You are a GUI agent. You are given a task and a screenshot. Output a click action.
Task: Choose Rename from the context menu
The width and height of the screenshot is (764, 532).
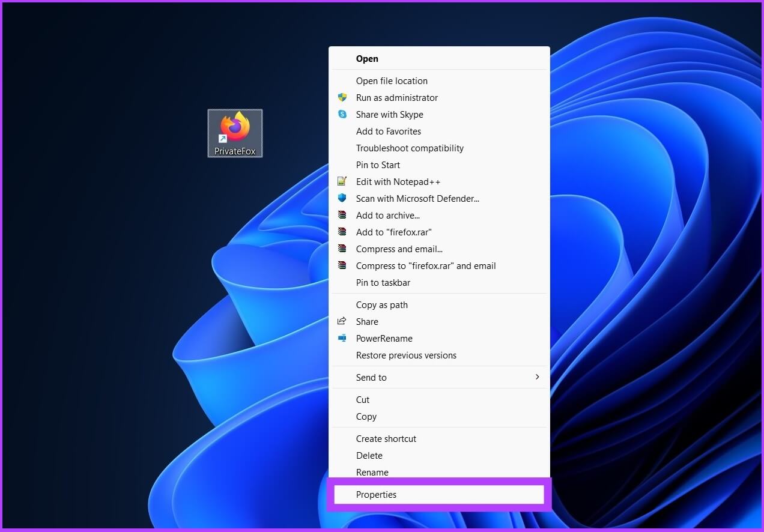(x=439, y=472)
